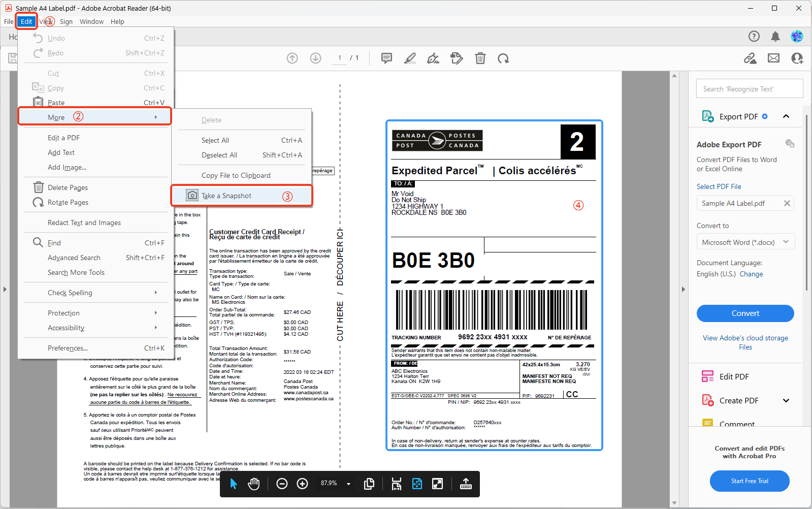Click the fit to width scrolling icon
Image resolution: width=812 pixels, height=509 pixels.
click(x=397, y=484)
